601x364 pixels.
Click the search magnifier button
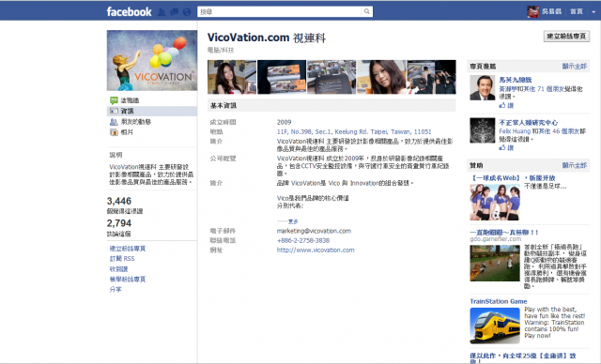[367, 11]
